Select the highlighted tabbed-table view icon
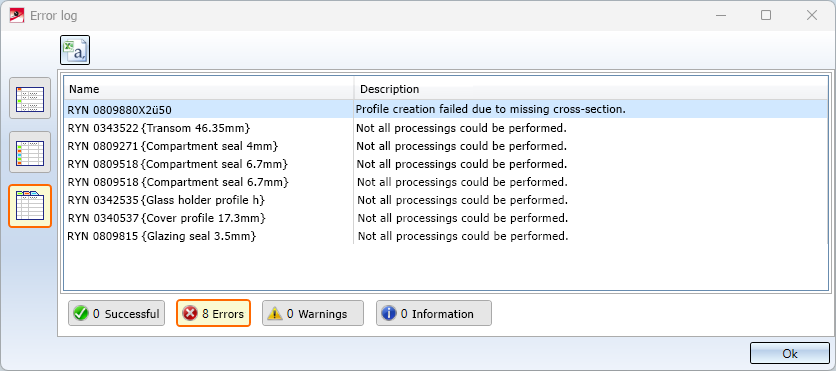The image size is (836, 371). 30,206
